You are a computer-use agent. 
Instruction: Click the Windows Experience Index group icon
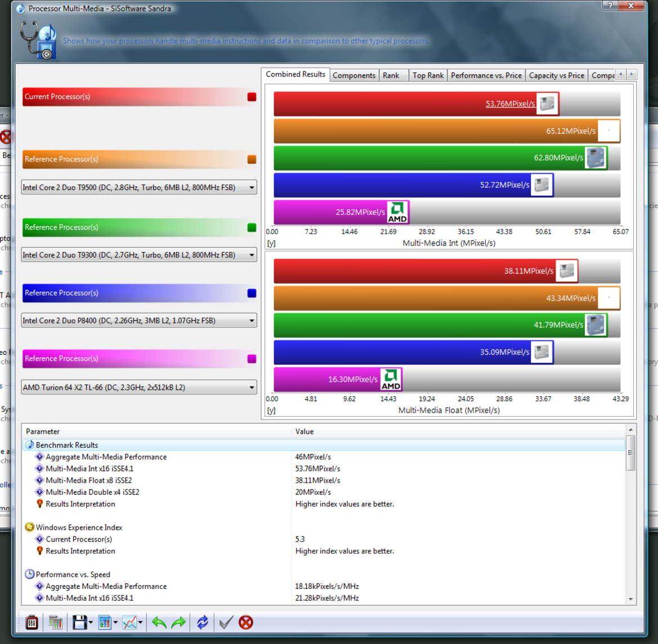point(29,527)
